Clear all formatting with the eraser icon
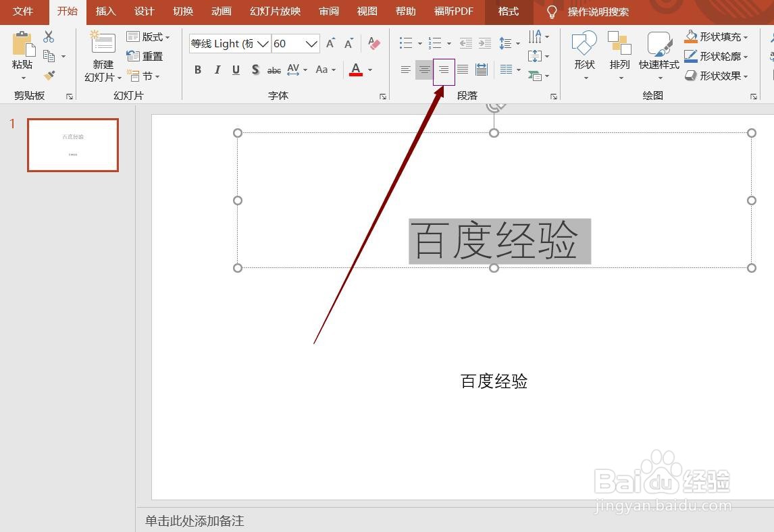 tap(374, 43)
